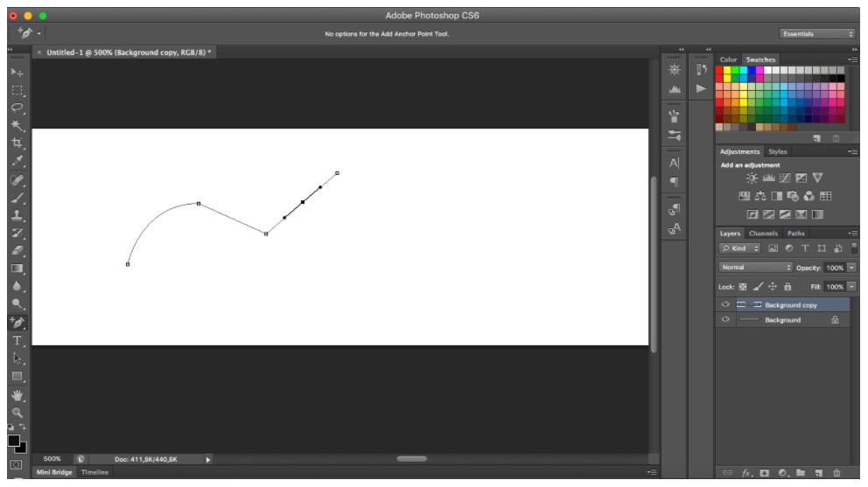This screenshot has width=868, height=487.
Task: Add layer style fx button
Action: (x=746, y=473)
